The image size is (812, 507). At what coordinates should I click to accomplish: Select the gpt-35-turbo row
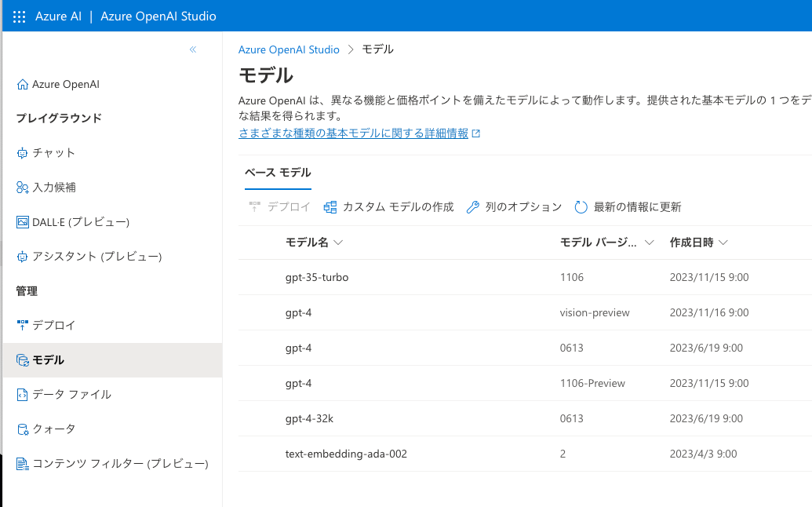pos(525,278)
